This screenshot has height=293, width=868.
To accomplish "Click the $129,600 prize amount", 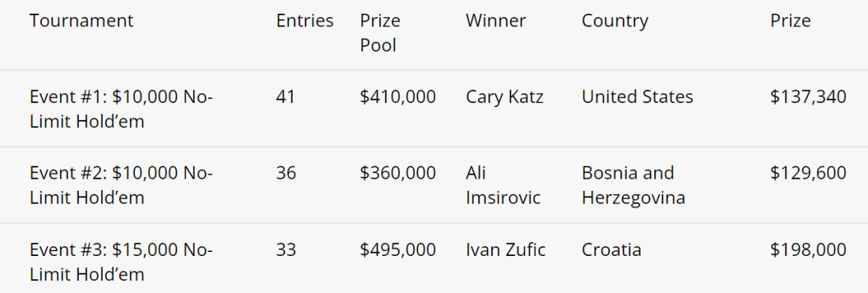I will (809, 173).
